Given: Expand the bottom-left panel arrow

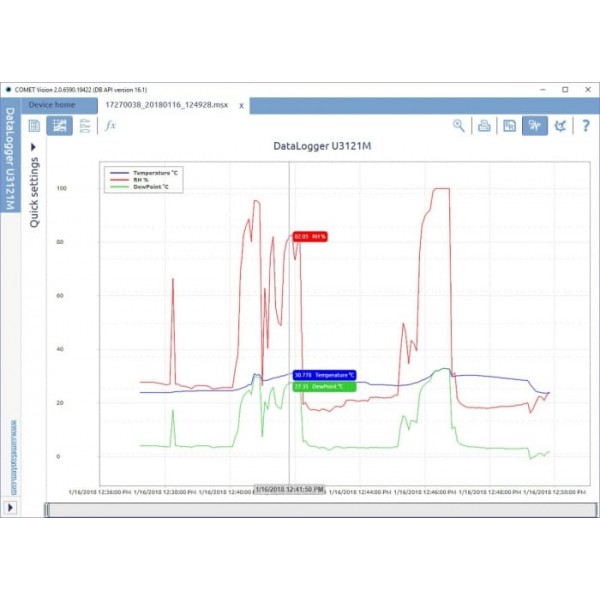Looking at the screenshot, I should (10, 508).
